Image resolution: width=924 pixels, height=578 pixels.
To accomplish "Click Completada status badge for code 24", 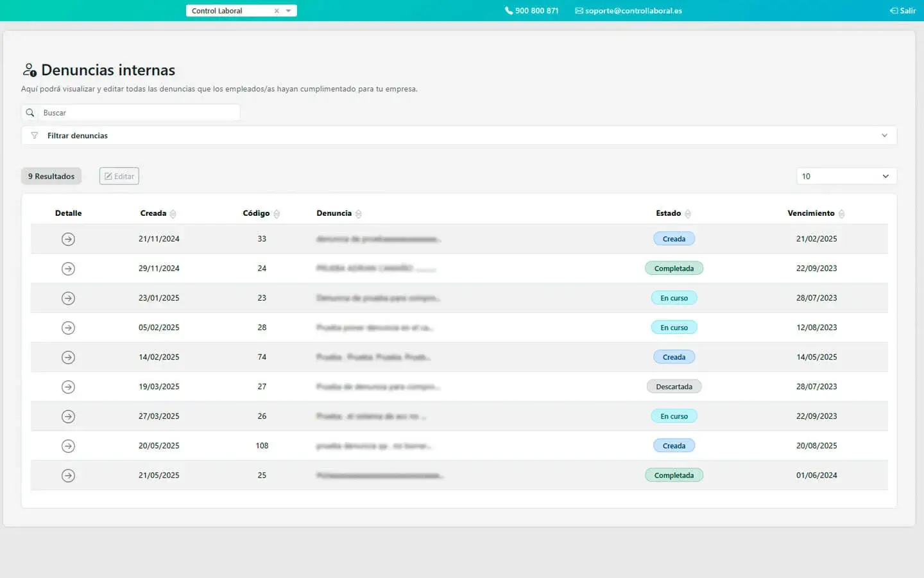I will (674, 268).
